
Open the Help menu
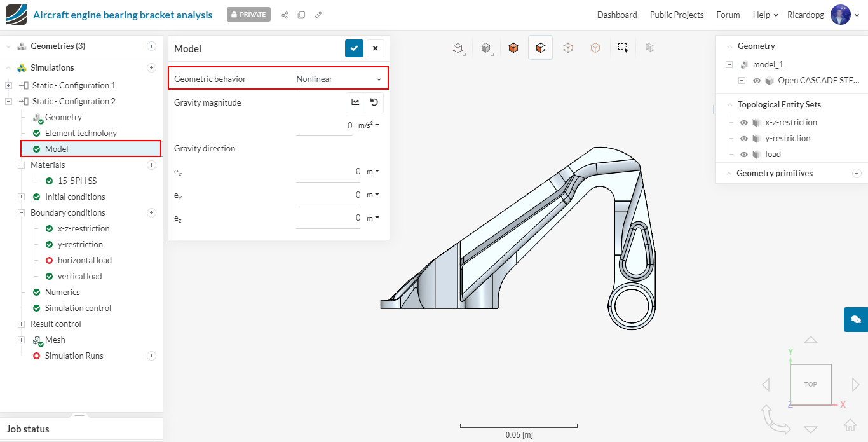(x=765, y=15)
